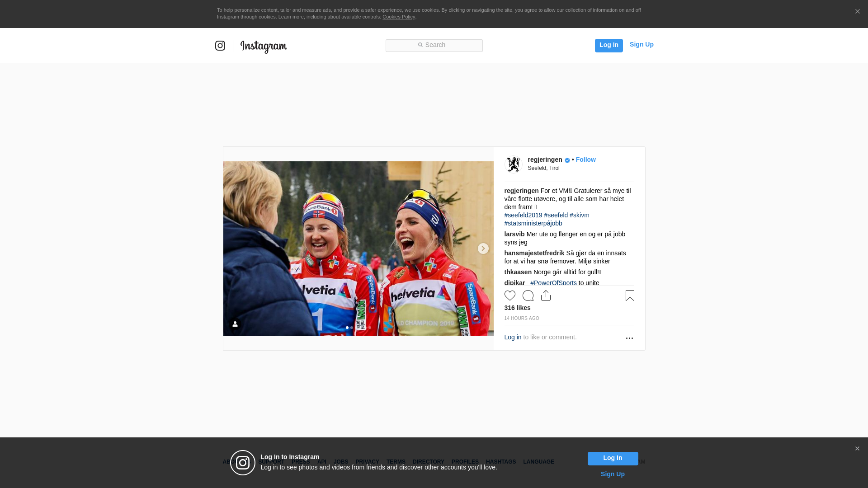Image resolution: width=868 pixels, height=488 pixels.
Task: Dismiss the cookie notice banner
Action: tap(857, 12)
